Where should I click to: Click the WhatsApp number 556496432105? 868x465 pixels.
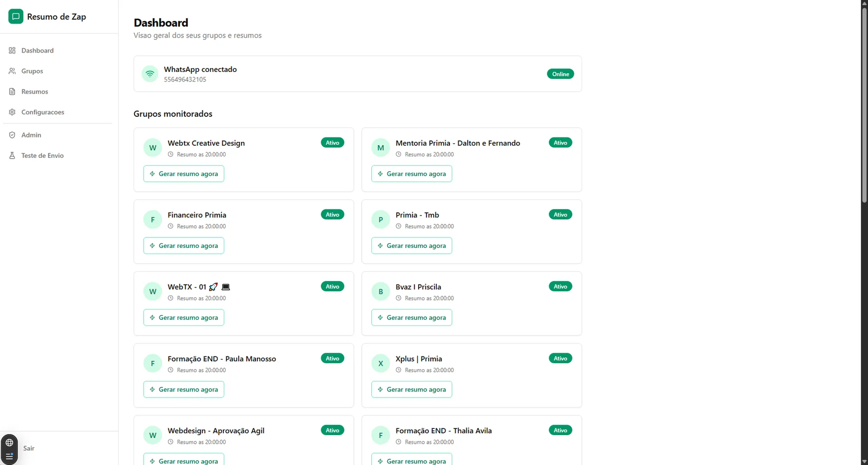pos(185,80)
